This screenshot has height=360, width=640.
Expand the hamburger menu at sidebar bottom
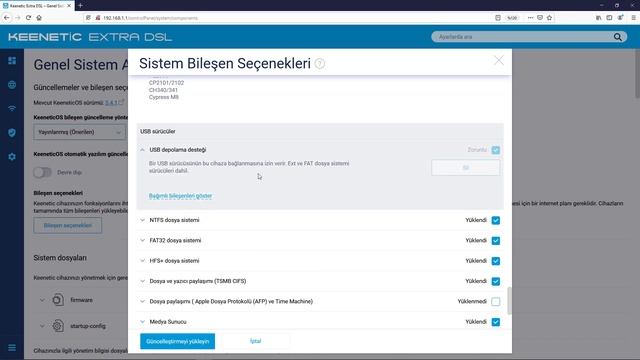tap(12, 347)
